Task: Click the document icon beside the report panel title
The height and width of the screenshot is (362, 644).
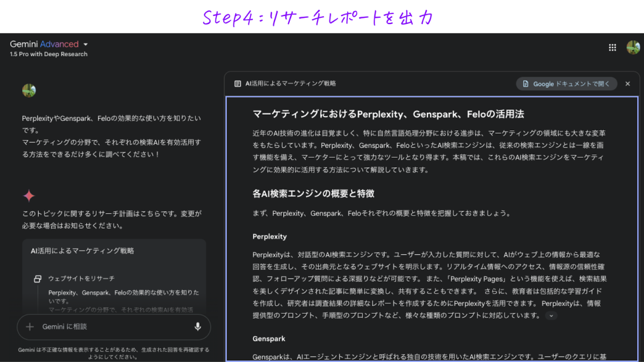Action: point(238,84)
